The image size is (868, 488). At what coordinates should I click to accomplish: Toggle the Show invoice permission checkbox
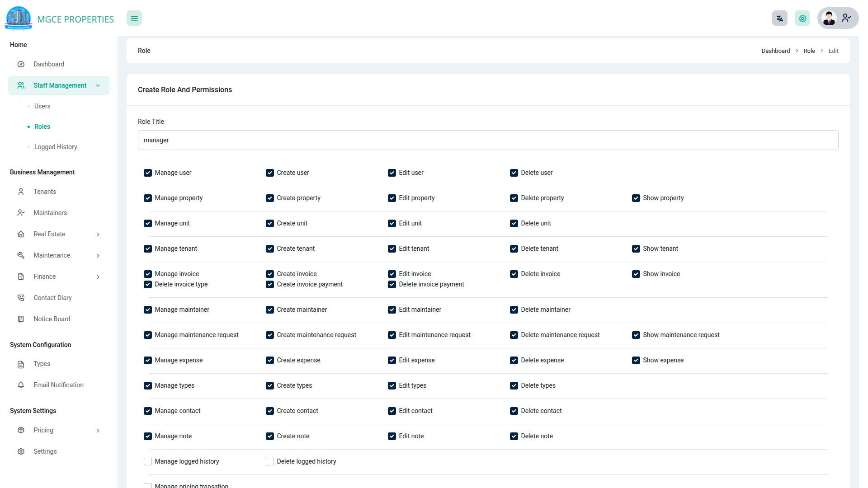tap(636, 274)
